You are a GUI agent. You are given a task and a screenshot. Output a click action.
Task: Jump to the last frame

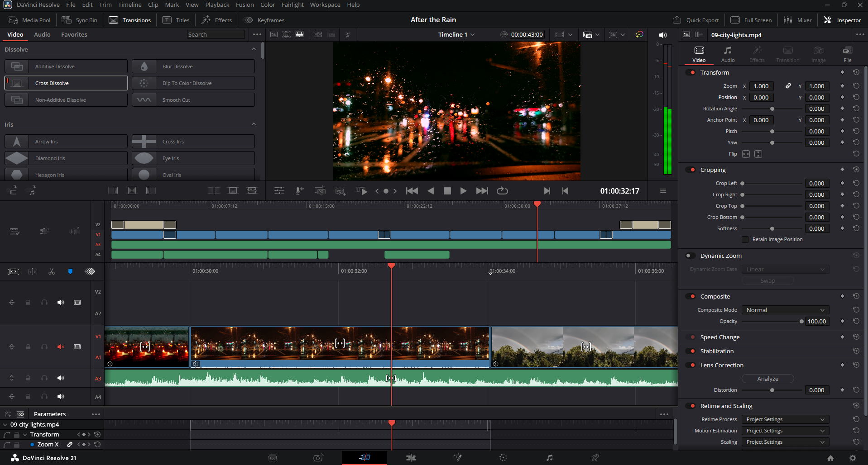point(482,191)
